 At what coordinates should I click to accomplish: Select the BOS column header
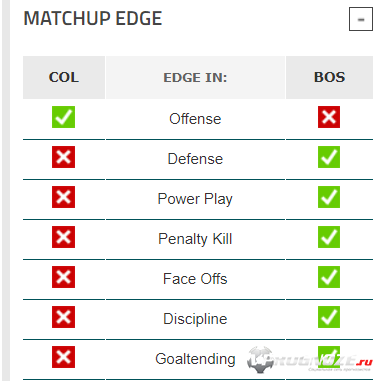(329, 77)
